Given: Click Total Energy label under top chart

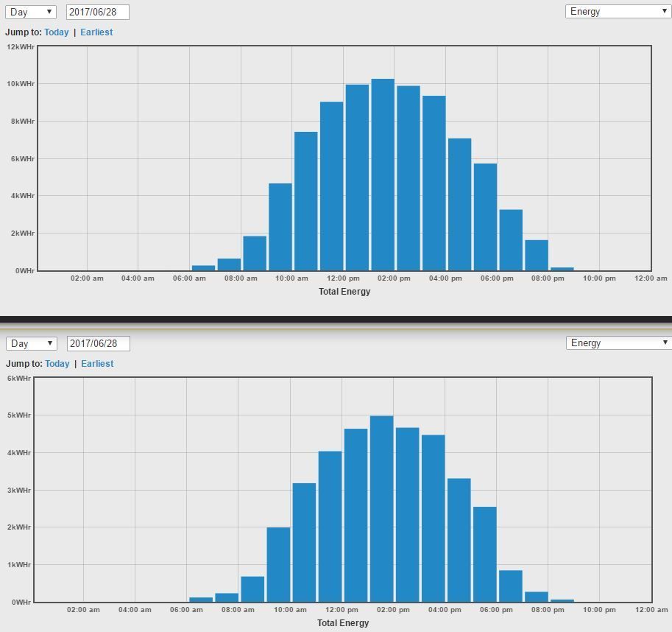Looking at the screenshot, I should pyautogui.click(x=344, y=292).
